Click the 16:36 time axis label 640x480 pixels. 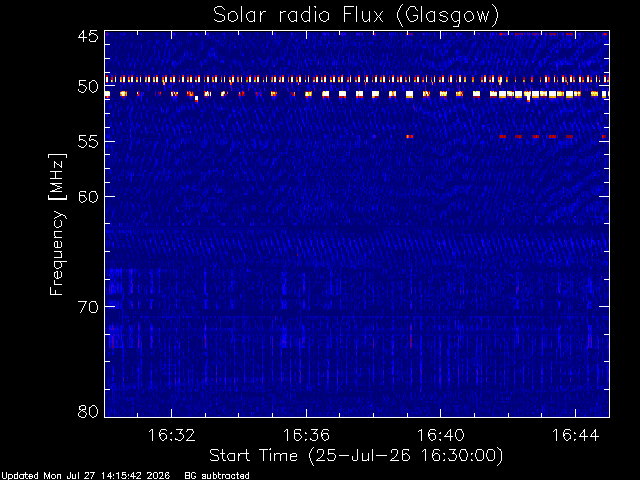(x=306, y=435)
